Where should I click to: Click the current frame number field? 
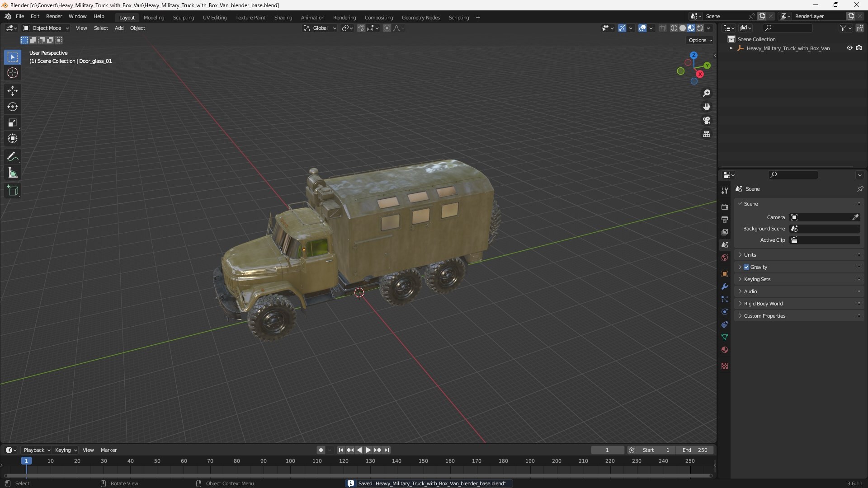607,450
